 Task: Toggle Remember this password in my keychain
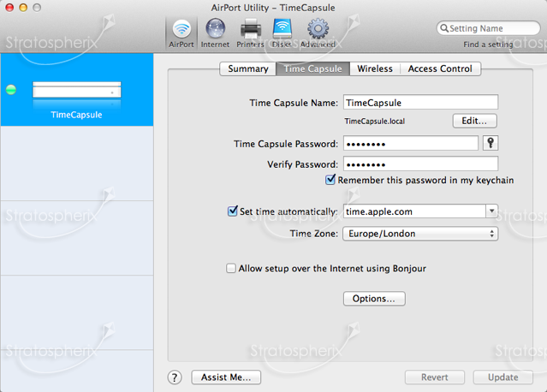pyautogui.click(x=330, y=180)
